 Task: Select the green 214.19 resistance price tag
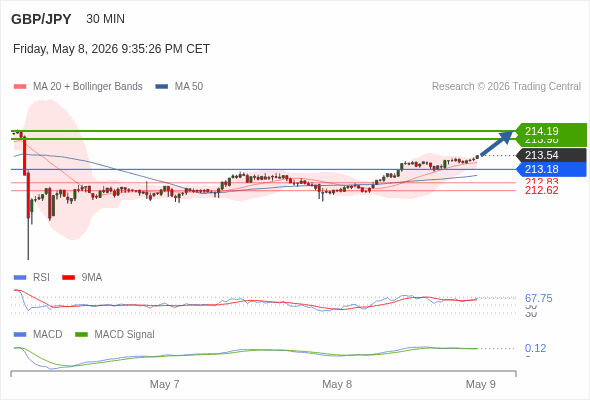[552, 131]
